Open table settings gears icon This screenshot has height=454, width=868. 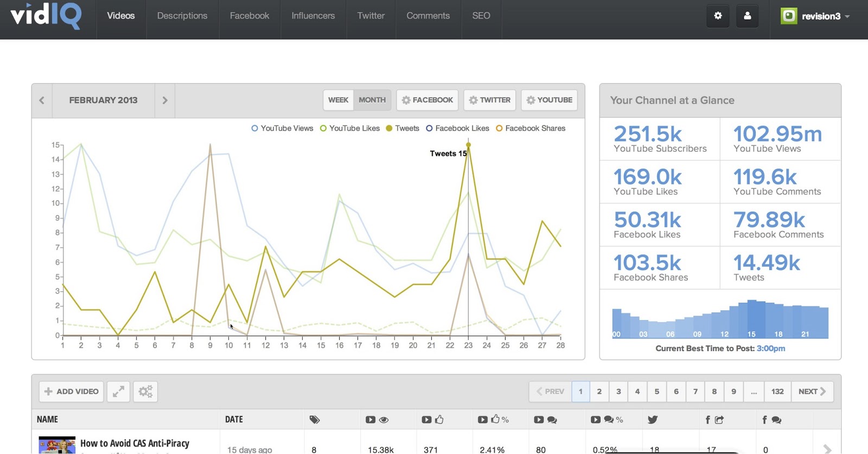[x=145, y=391]
